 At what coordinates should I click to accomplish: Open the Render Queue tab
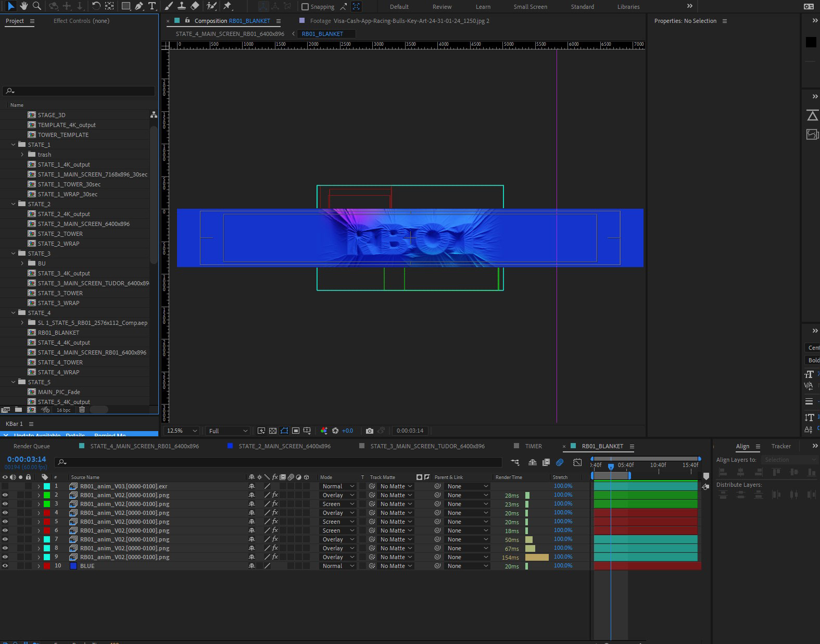click(x=32, y=446)
